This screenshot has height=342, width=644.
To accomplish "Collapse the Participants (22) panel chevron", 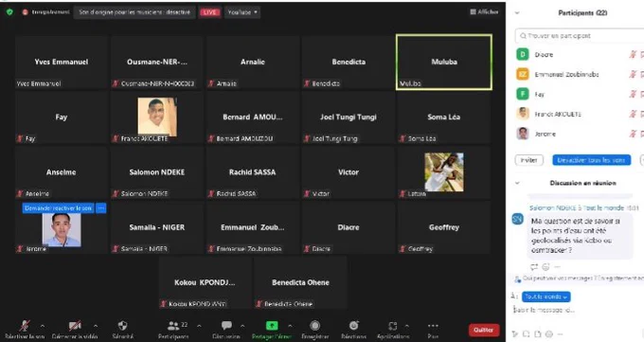I will 517,12.
